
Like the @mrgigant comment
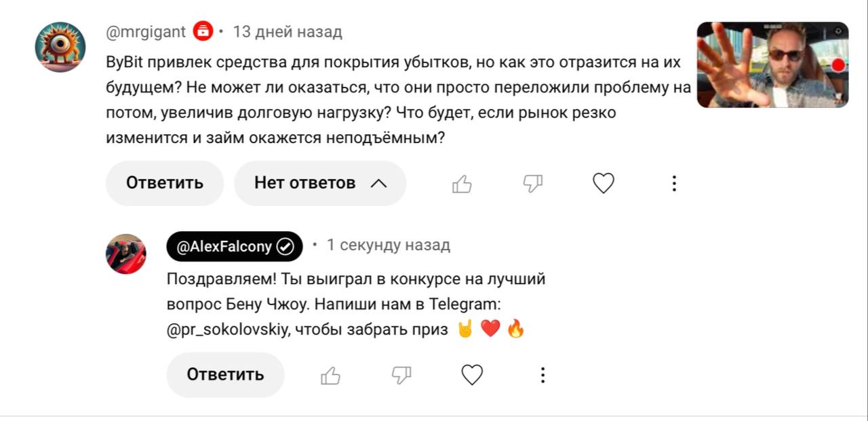462,184
